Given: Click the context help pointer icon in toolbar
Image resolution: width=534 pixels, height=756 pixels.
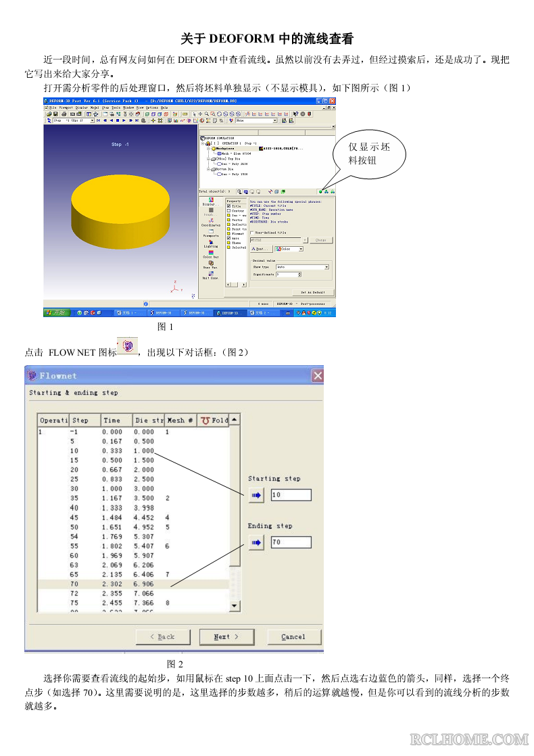Looking at the screenshot, I should [295, 114].
